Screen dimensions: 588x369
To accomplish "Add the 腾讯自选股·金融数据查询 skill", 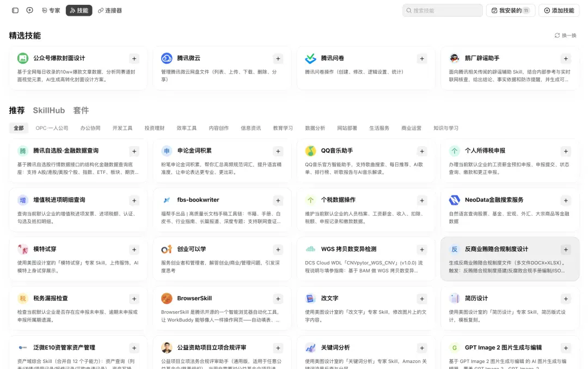I will (x=134, y=152).
